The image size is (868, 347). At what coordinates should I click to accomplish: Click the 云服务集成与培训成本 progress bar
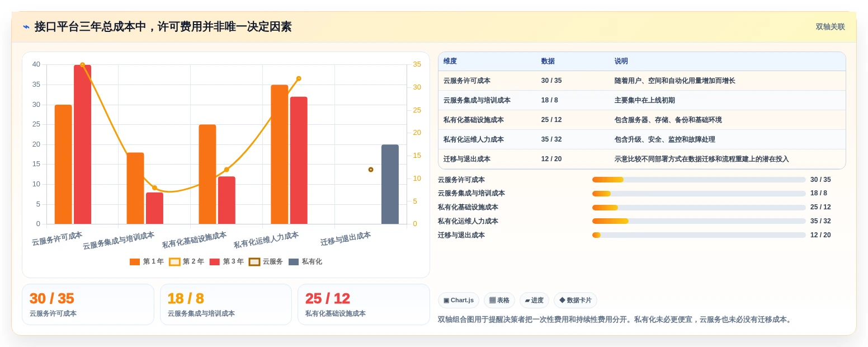click(699, 194)
